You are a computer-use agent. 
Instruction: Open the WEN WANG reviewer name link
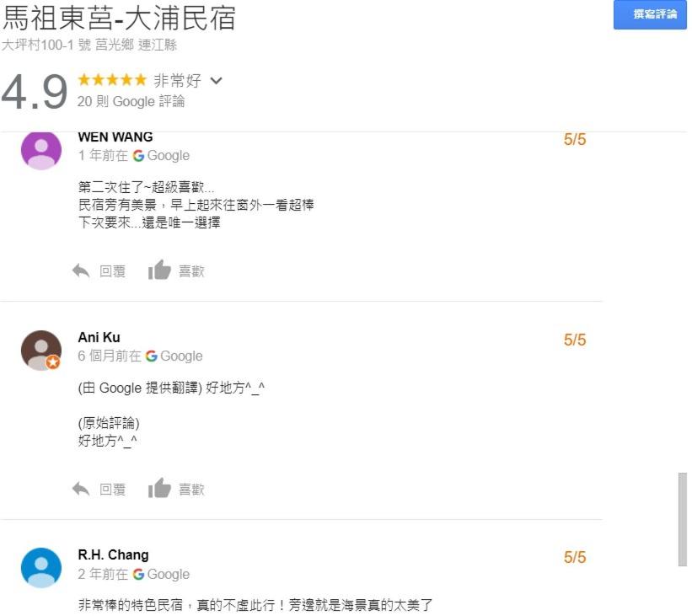[115, 137]
